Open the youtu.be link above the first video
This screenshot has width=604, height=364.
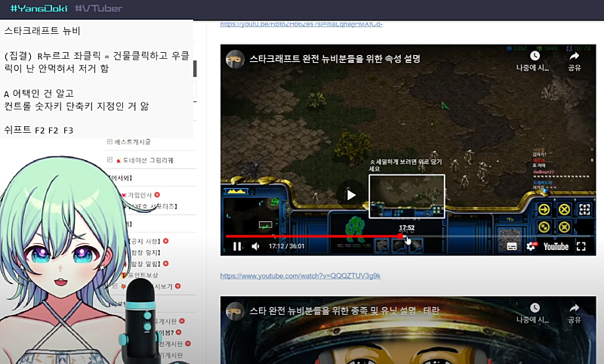point(301,24)
